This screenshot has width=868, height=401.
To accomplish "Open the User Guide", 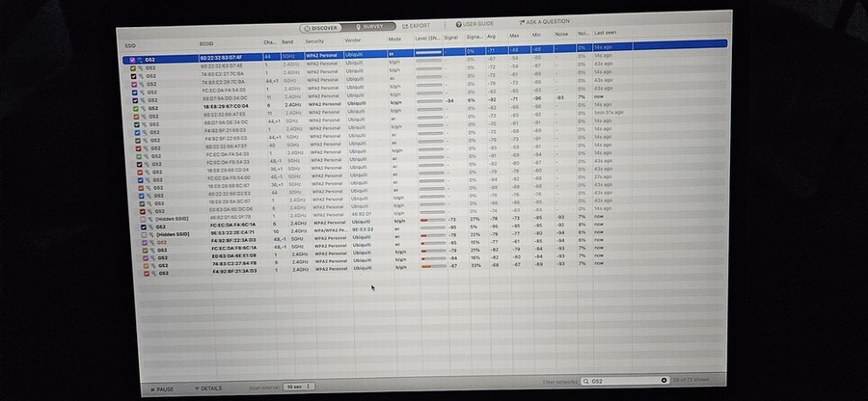I will pyautogui.click(x=477, y=24).
